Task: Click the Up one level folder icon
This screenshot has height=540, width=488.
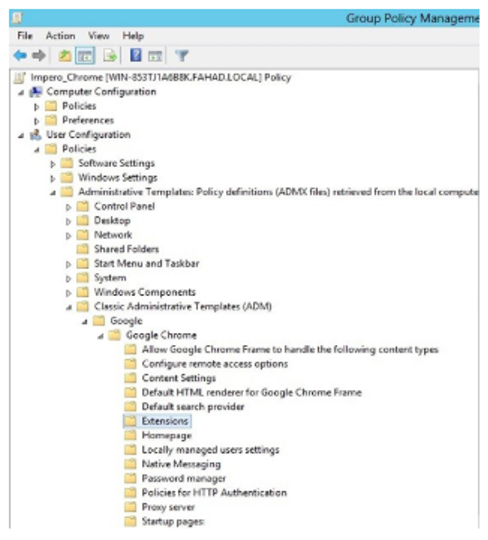Action: point(64,55)
